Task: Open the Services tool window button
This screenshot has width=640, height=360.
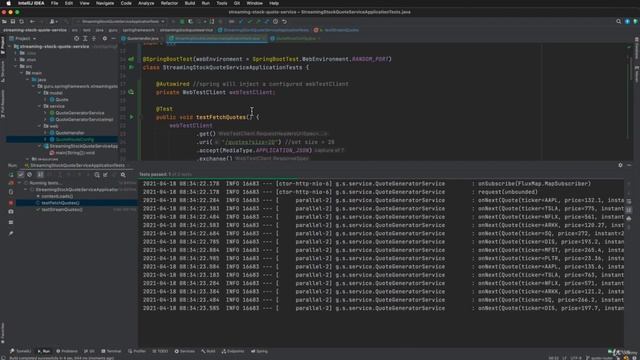Action: 185,351
